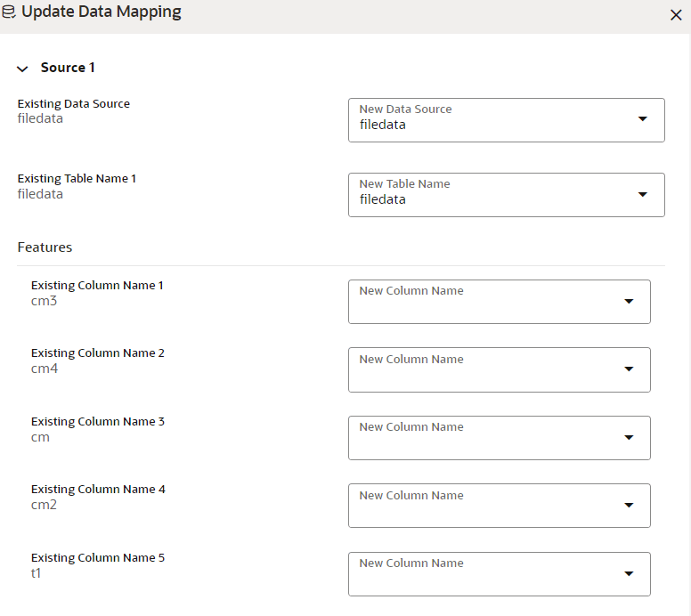The width and height of the screenshot is (691, 616).
Task: Close the Update Data Mapping panel
Action: pos(676,15)
